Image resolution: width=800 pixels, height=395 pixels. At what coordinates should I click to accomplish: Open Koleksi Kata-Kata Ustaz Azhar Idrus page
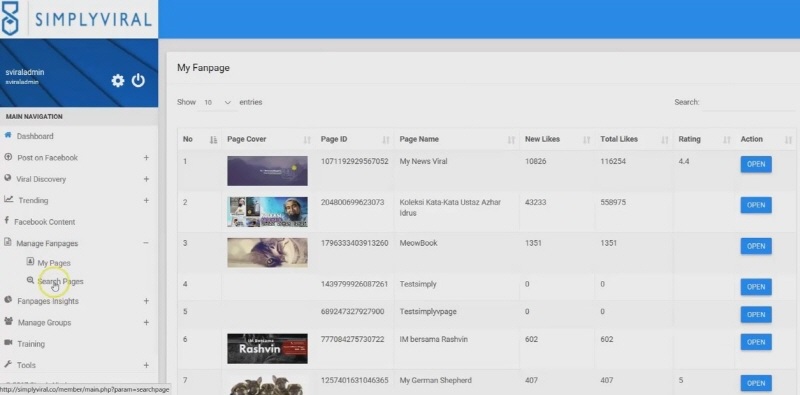click(756, 205)
